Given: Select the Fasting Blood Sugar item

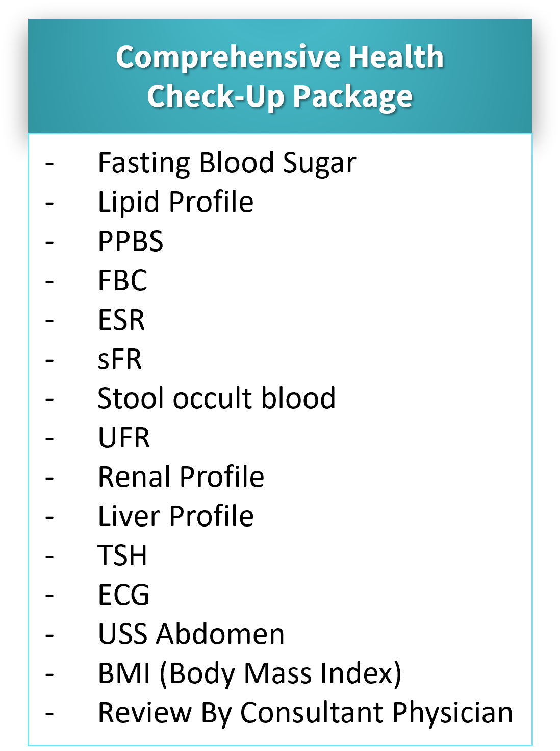Looking at the screenshot, I should (x=227, y=163).
